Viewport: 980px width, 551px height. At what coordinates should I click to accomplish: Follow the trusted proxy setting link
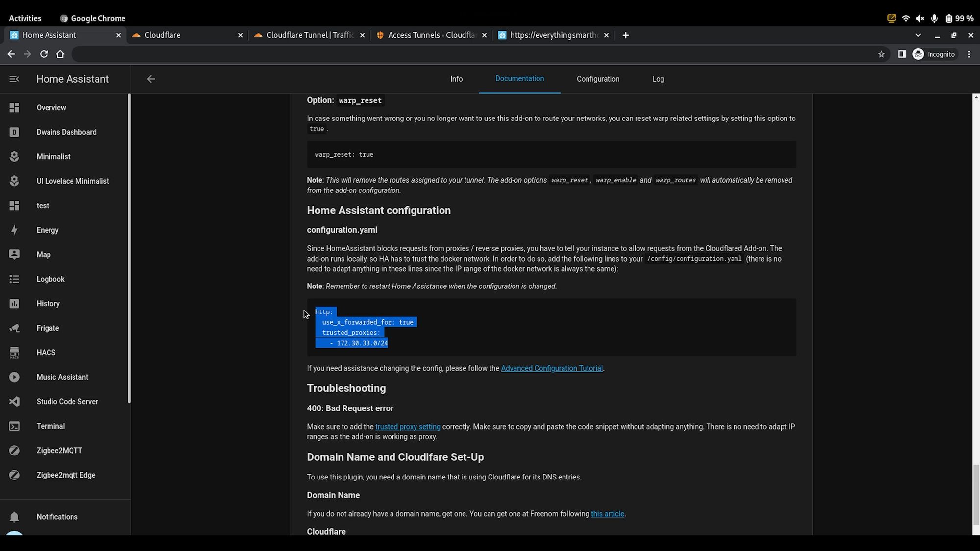click(408, 427)
